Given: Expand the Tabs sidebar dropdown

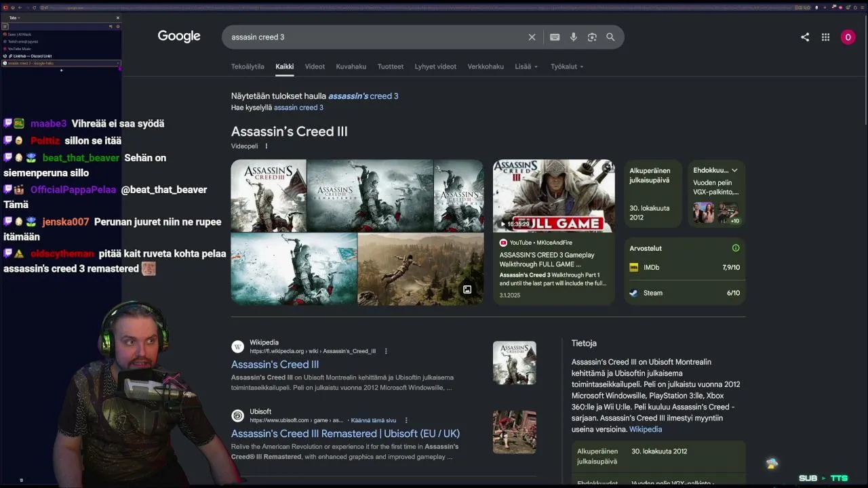Looking at the screenshot, I should (15, 18).
